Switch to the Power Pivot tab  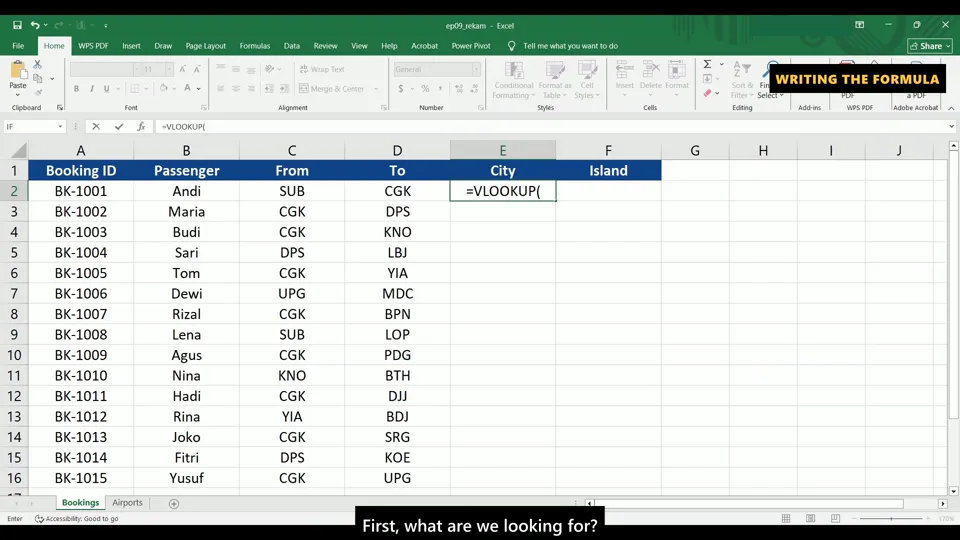click(471, 46)
